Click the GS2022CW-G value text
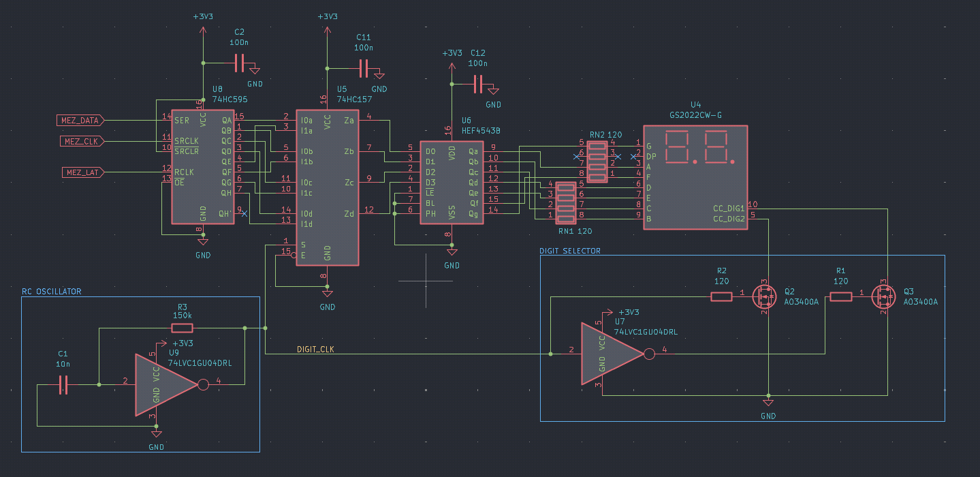 click(x=695, y=115)
